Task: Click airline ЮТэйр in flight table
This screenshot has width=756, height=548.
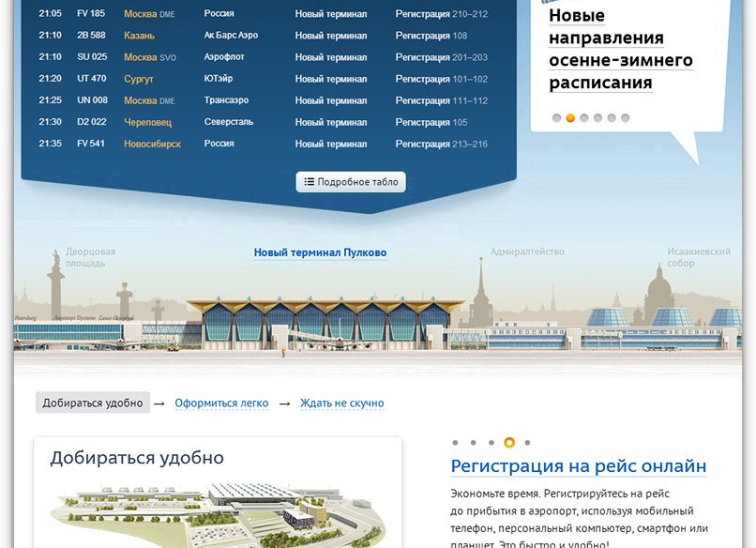Action: pos(219,79)
